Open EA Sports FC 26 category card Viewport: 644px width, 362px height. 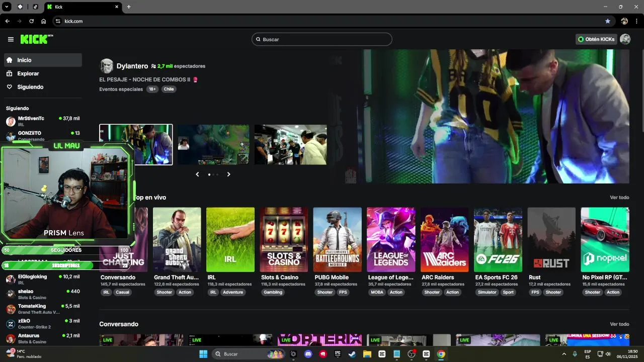(x=498, y=240)
